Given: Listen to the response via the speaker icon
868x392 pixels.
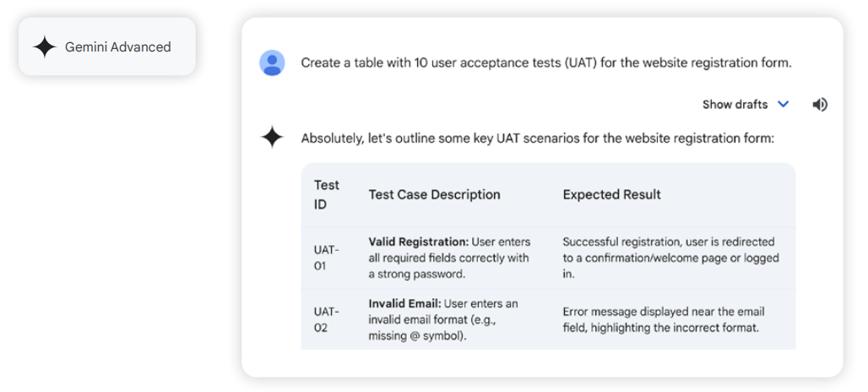Looking at the screenshot, I should pos(819,105).
